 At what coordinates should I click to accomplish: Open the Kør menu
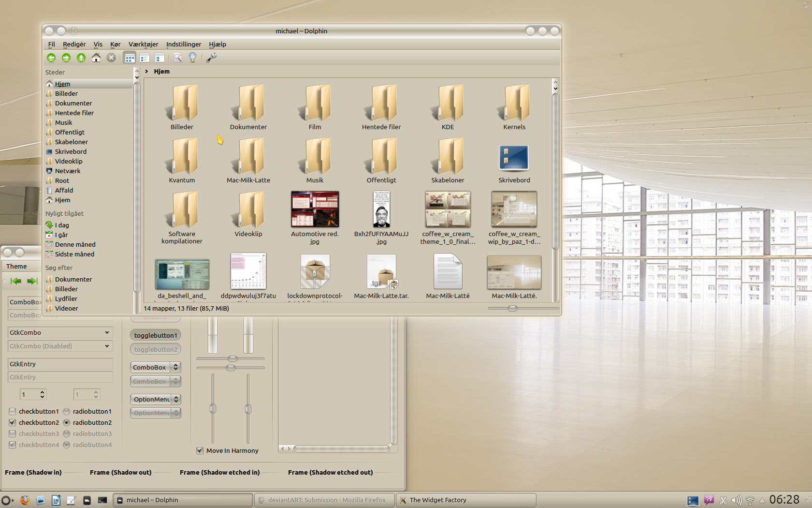(x=115, y=44)
